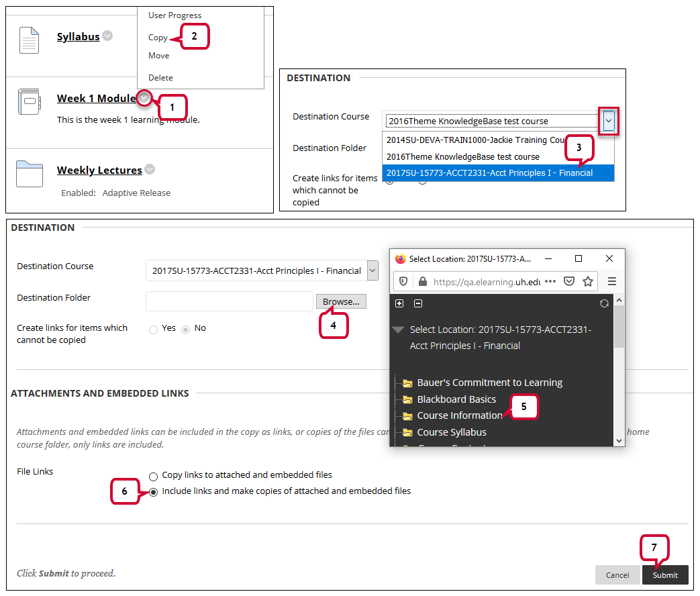Select the Course Information folder

(459, 415)
